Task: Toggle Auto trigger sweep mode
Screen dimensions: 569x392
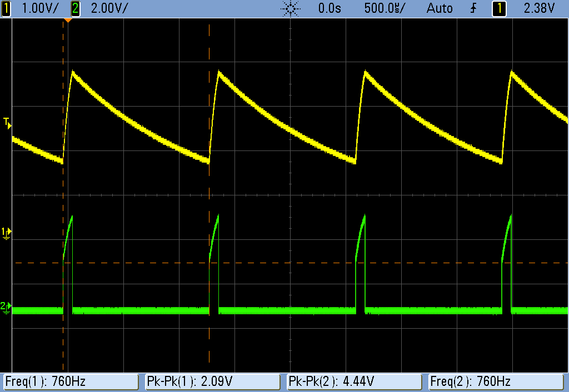Action: click(440, 8)
